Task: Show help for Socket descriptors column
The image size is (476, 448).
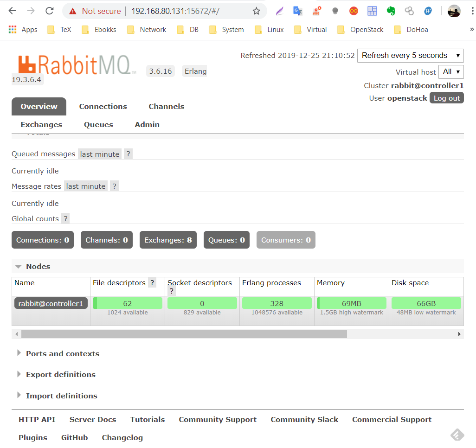Action: [x=172, y=291]
